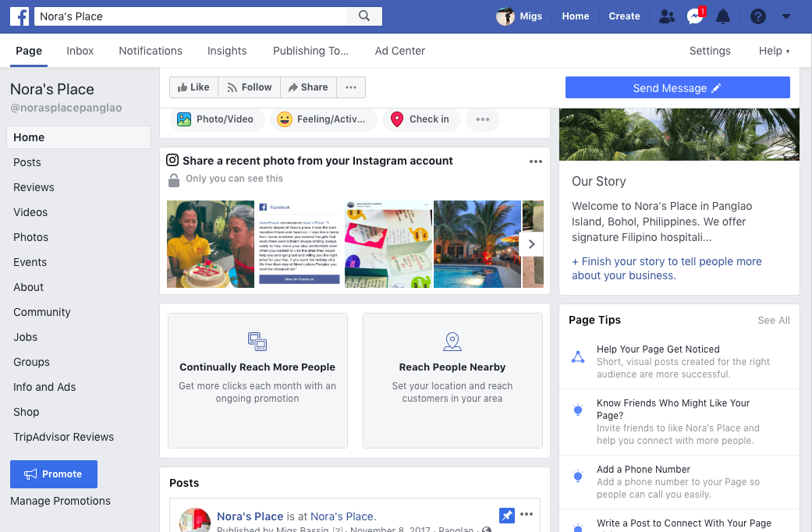This screenshot has height=532, width=812.
Task: Click the Facebook logo icon
Action: [20, 16]
